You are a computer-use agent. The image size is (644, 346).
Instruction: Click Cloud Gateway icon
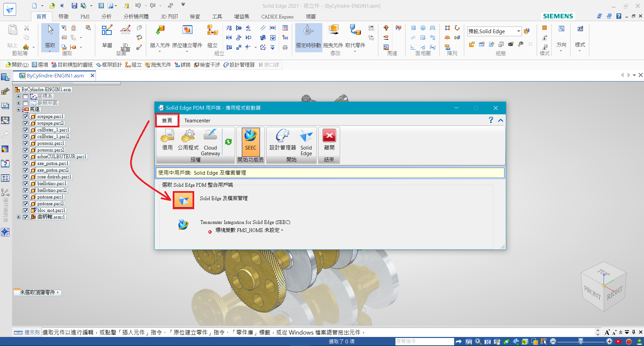click(210, 142)
